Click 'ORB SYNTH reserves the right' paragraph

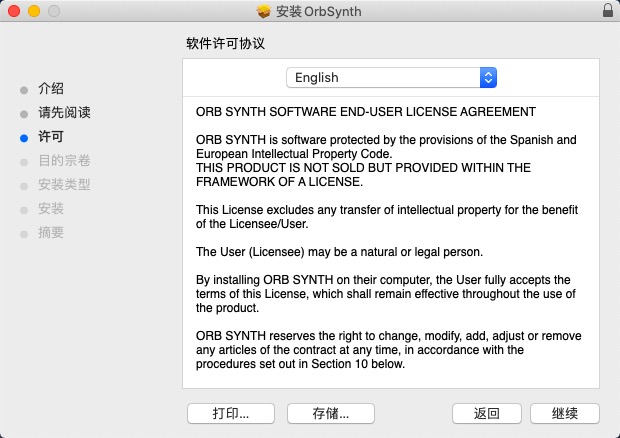388,350
